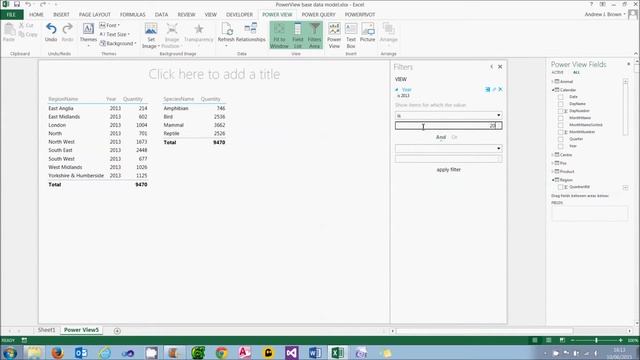
Task: Check the Quarter field checkbox
Action: tap(560, 139)
